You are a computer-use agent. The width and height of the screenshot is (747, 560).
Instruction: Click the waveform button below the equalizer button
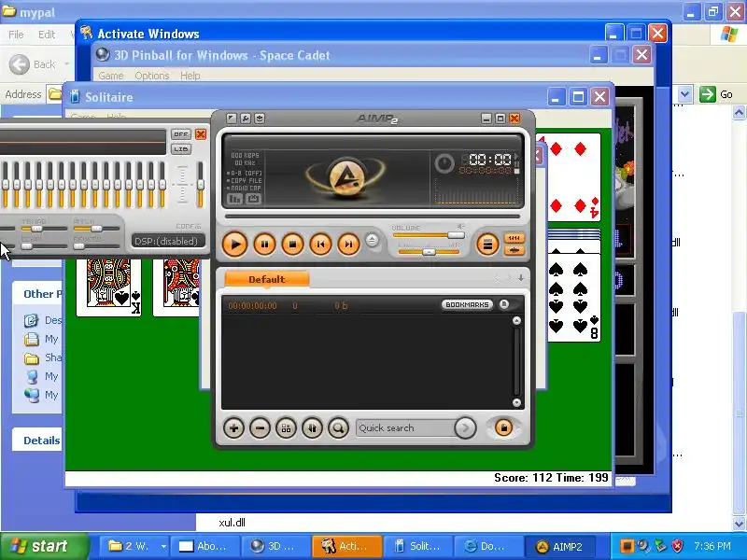click(x=514, y=250)
